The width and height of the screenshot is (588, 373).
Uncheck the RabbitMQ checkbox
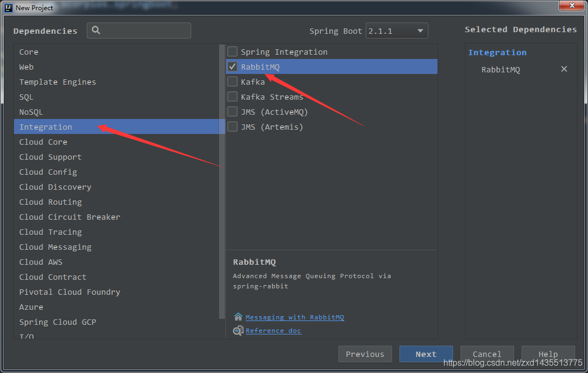pyautogui.click(x=232, y=66)
